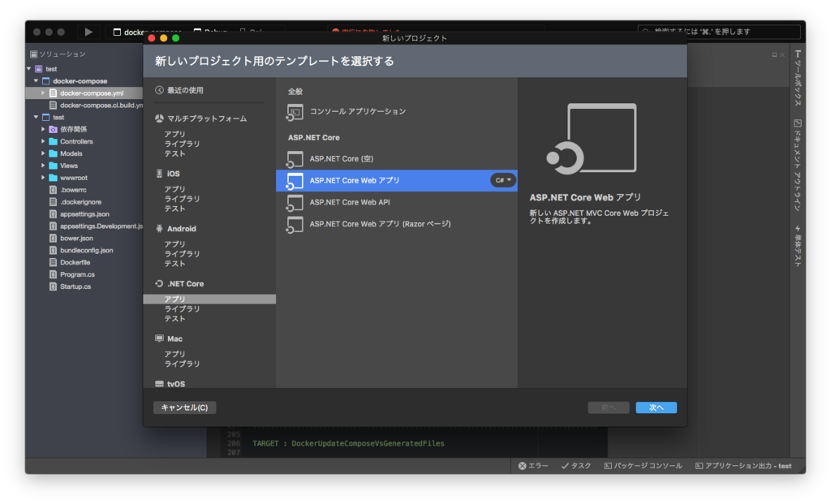Open the ツールボックス side panel tab
Viewport: 831px width, 504px height.
[x=798, y=79]
